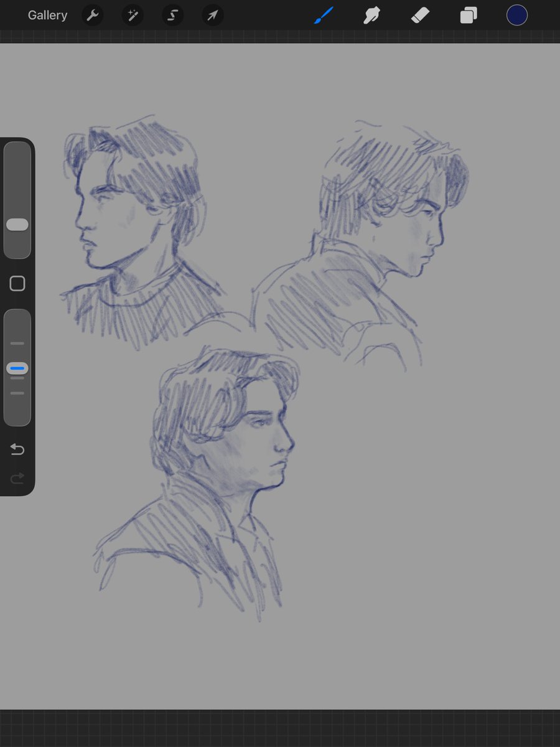Open the Selection tool
560x747 pixels.
coord(172,16)
